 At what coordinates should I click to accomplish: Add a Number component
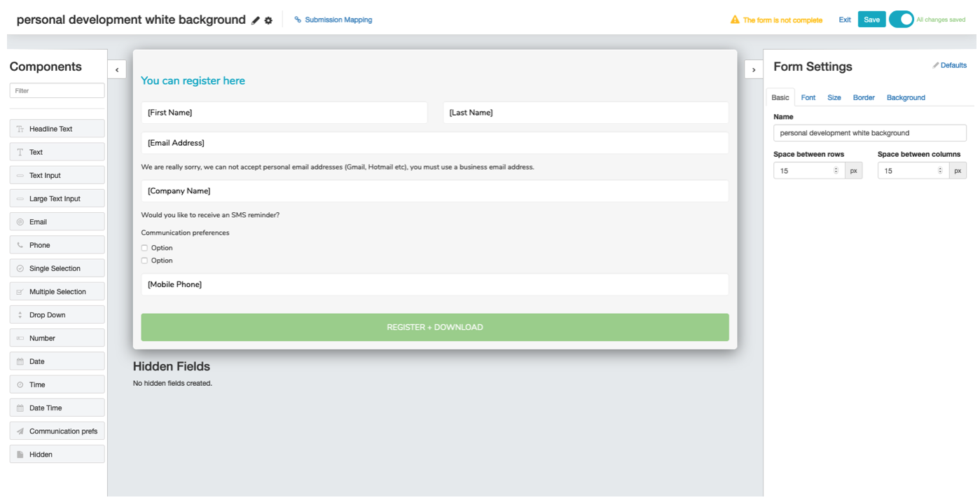click(57, 338)
